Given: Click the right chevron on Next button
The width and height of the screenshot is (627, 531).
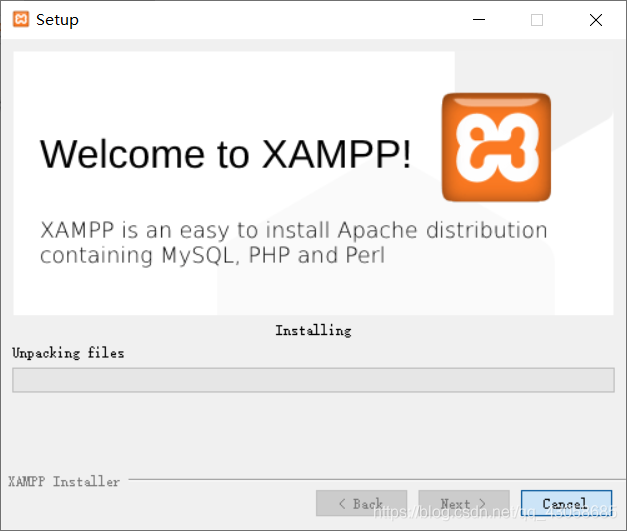Looking at the screenshot, I should [x=482, y=503].
